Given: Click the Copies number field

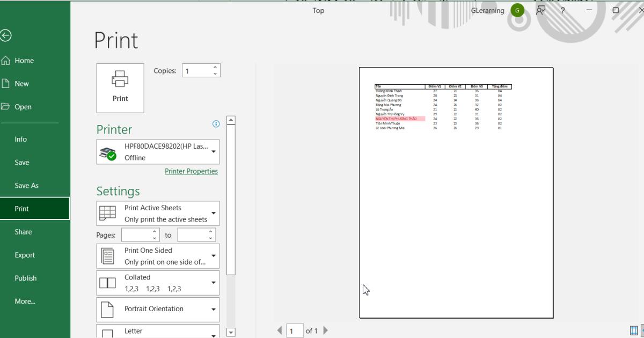Looking at the screenshot, I should pos(196,71).
